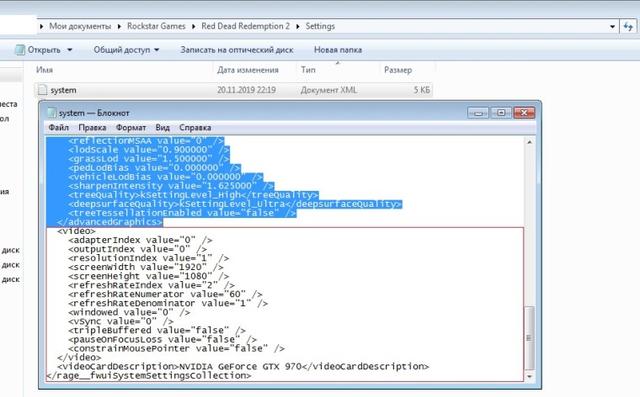Click the tripleBuffered value="false" line

point(157,330)
